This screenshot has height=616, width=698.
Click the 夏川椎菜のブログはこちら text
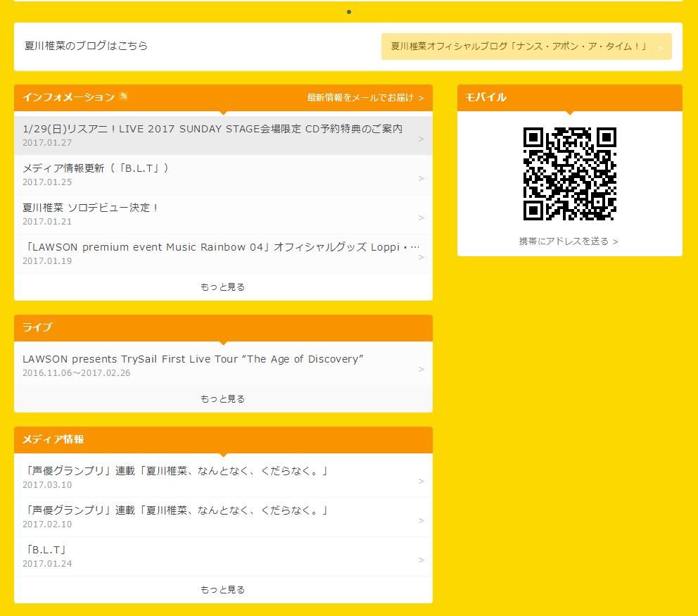click(86, 46)
